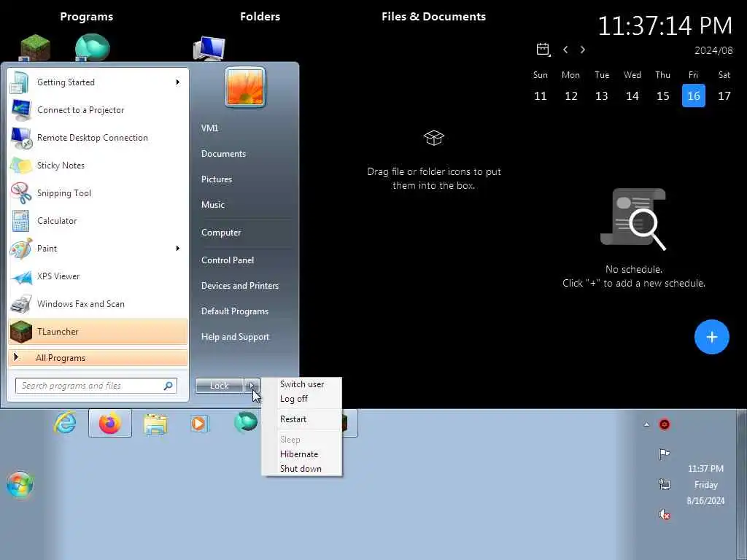Viewport: 747px width, 560px height.
Task: Choose Switch user from the power menu
Action: tap(302, 384)
